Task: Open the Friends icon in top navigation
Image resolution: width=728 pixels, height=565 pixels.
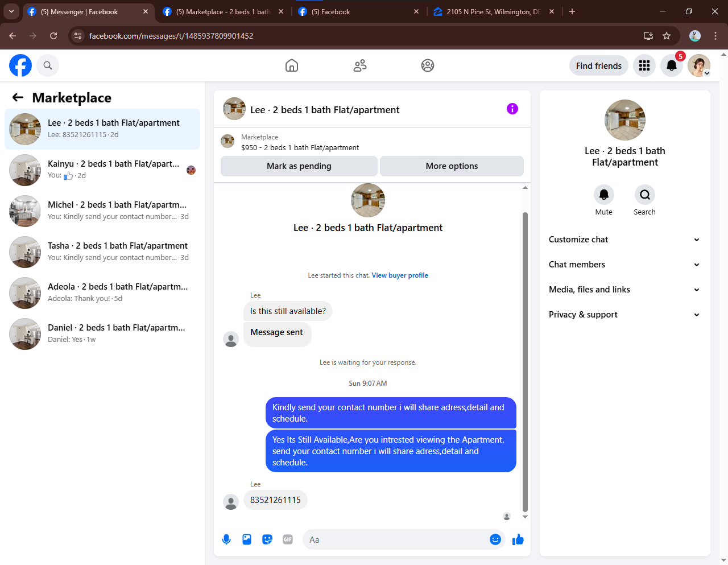Action: pyautogui.click(x=360, y=65)
